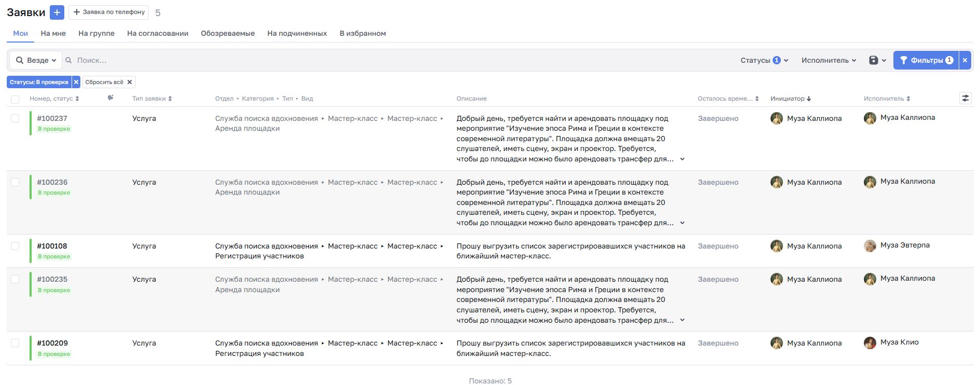The image size is (980, 385).
Task: Click the comments icon in table header
Action: coord(110,98)
